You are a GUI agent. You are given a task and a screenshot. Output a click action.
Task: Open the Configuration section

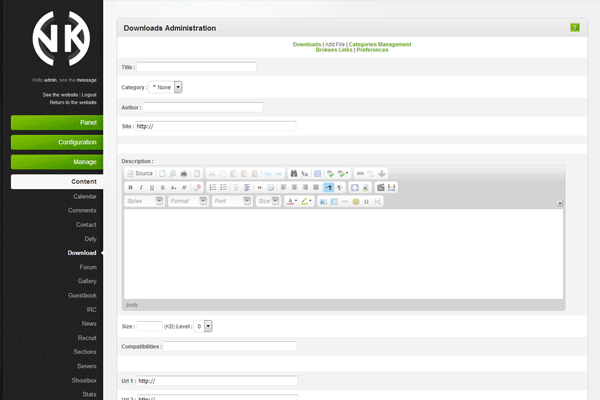click(x=57, y=142)
